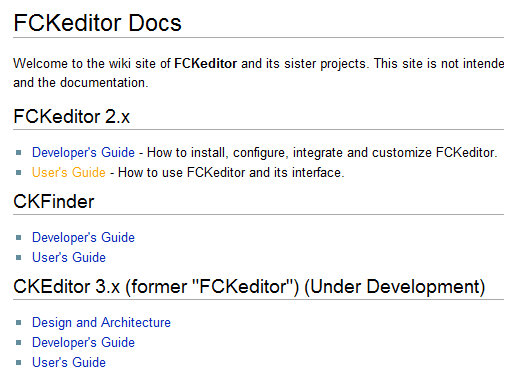Click bullet beside CKEditor 3.x Developer's Guide

point(19,343)
